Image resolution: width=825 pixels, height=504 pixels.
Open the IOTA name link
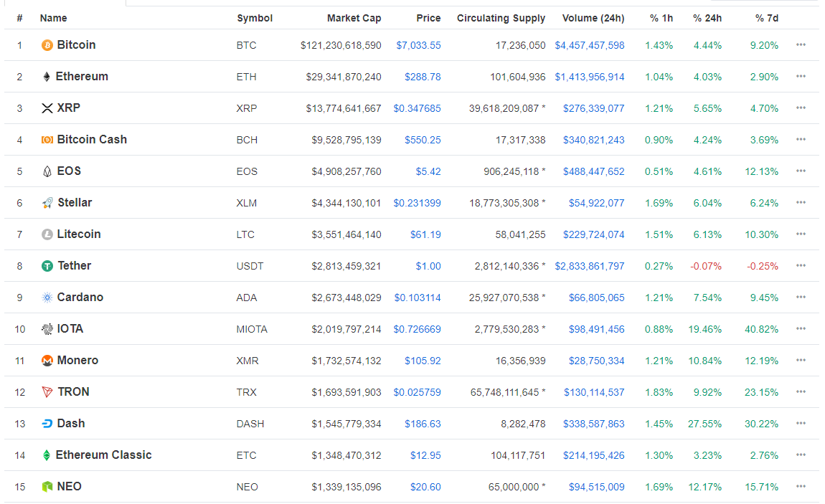click(70, 328)
